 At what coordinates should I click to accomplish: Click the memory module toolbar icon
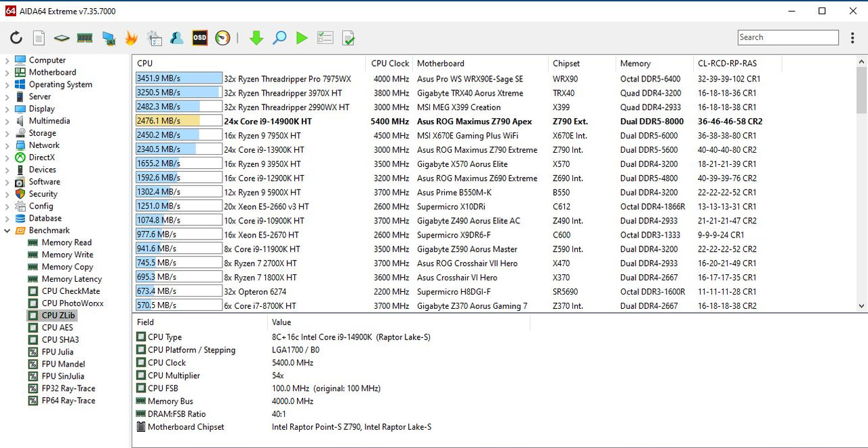85,38
